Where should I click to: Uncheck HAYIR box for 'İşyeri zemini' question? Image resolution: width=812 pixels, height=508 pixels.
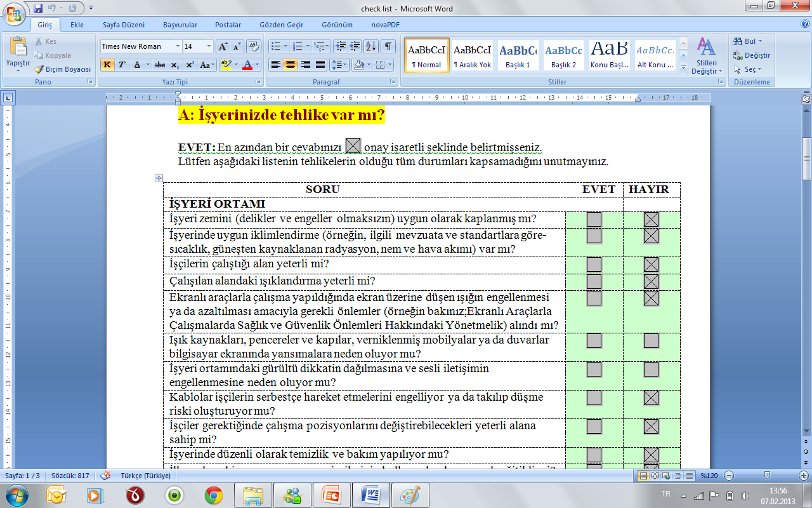point(651,220)
